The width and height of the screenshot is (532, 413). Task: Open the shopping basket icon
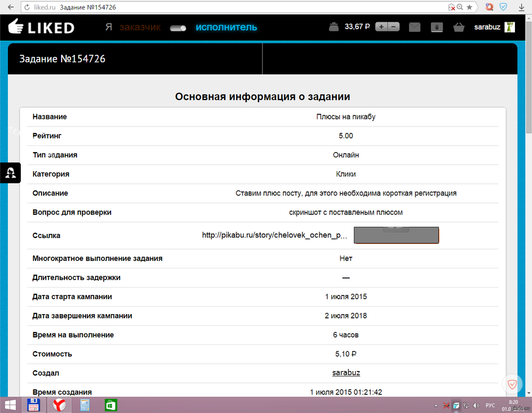(459, 27)
